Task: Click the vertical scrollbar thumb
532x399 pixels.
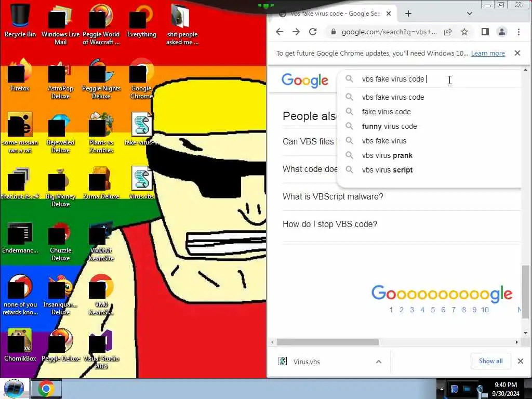Action: tap(525, 292)
